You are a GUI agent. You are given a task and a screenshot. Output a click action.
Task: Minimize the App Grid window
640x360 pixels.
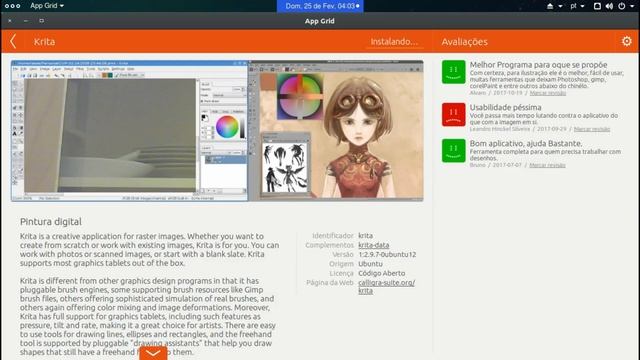coord(26,21)
